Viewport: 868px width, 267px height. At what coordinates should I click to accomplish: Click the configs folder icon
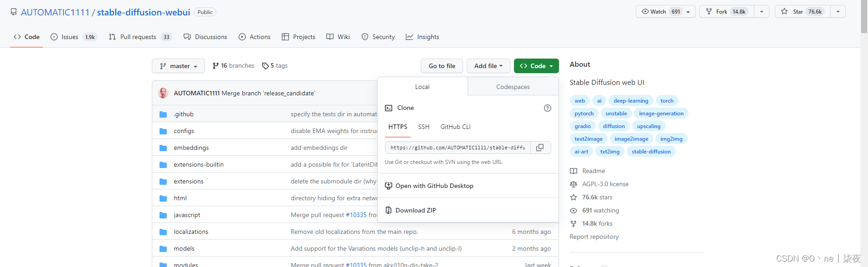point(163,131)
